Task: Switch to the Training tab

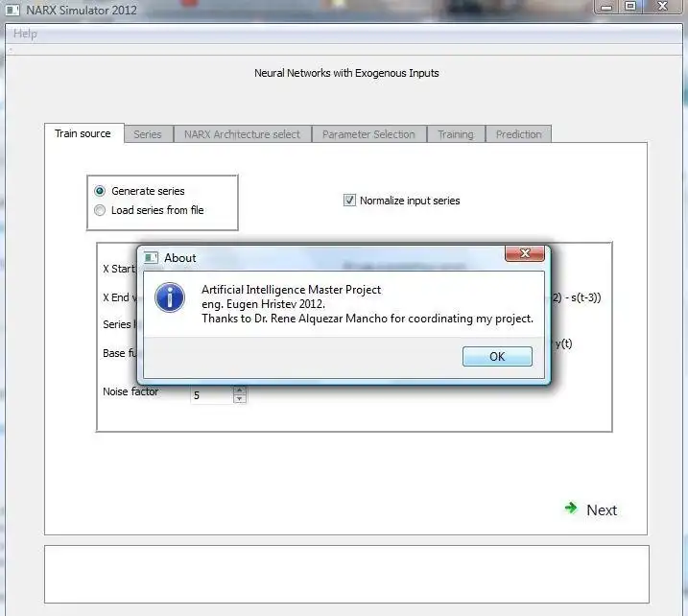Action: (456, 134)
